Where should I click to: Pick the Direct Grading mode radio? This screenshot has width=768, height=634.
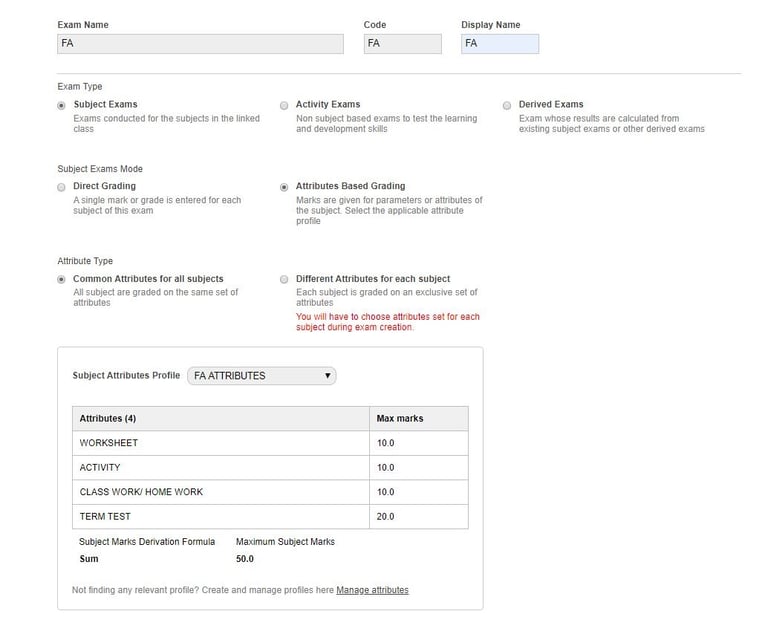(61, 187)
